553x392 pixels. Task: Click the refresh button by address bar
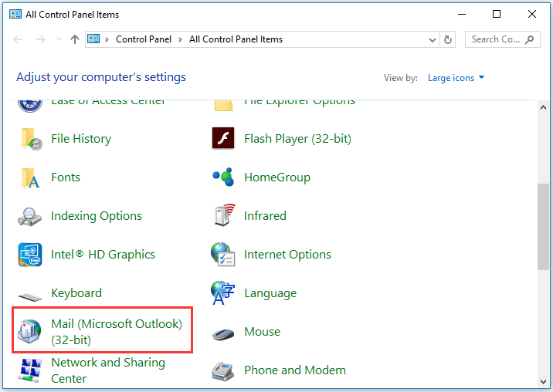click(449, 39)
